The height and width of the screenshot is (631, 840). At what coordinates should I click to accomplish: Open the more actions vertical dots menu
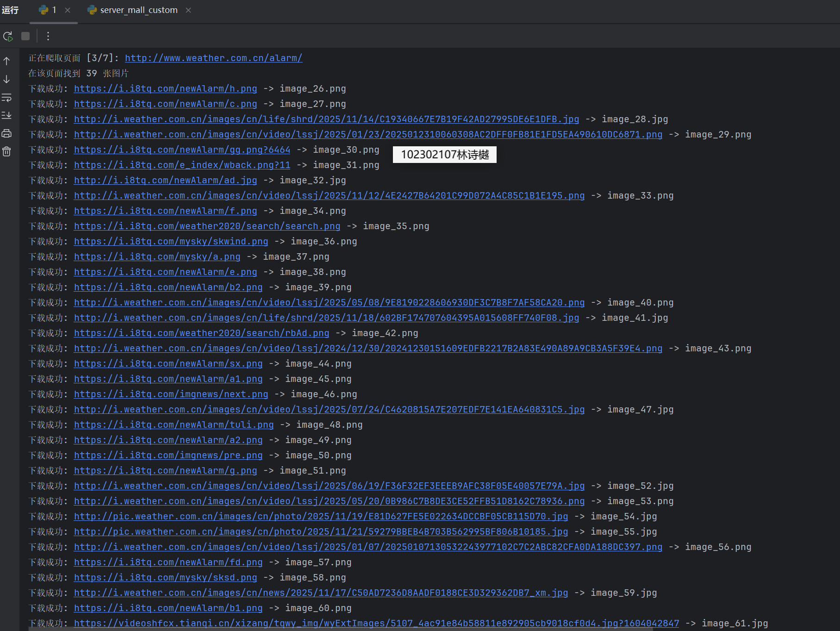point(48,36)
